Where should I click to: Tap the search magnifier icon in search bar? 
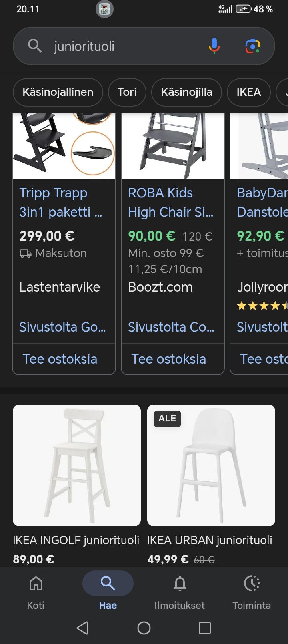pyautogui.click(x=35, y=46)
